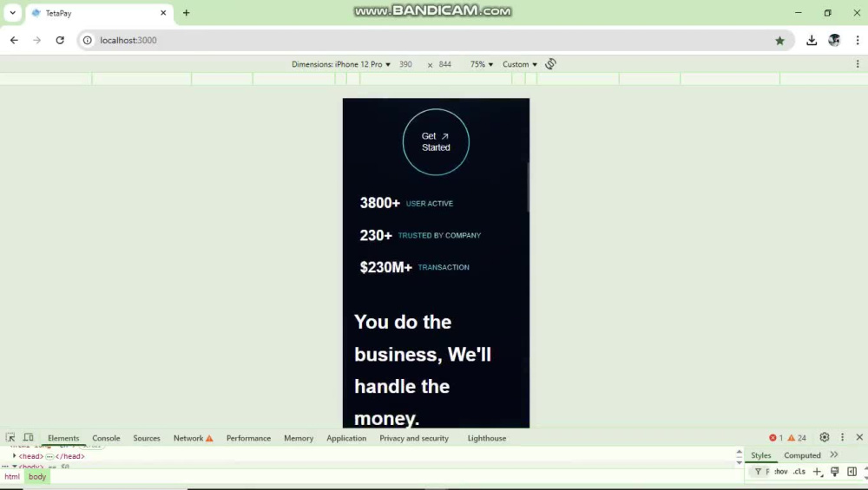Switch to the Performance panel
Viewport: 868px width, 490px height.
tap(248, 438)
